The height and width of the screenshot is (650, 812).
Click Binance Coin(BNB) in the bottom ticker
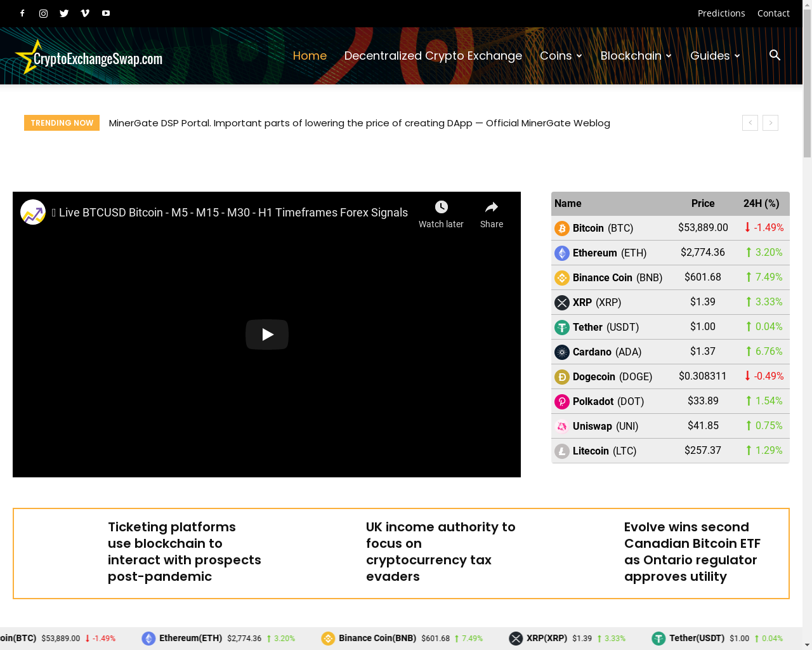pyautogui.click(x=377, y=638)
